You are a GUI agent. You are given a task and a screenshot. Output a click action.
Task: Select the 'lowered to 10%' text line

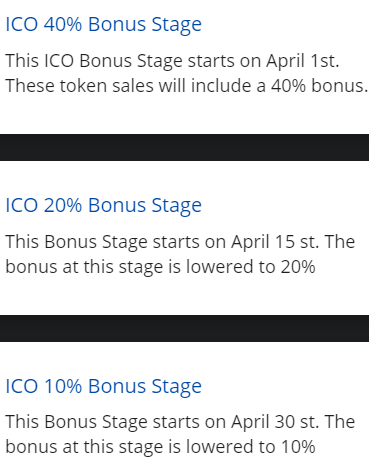coord(160,447)
